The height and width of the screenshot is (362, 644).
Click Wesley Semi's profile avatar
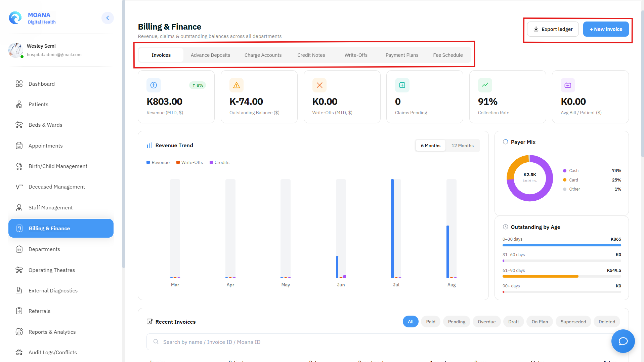click(15, 50)
